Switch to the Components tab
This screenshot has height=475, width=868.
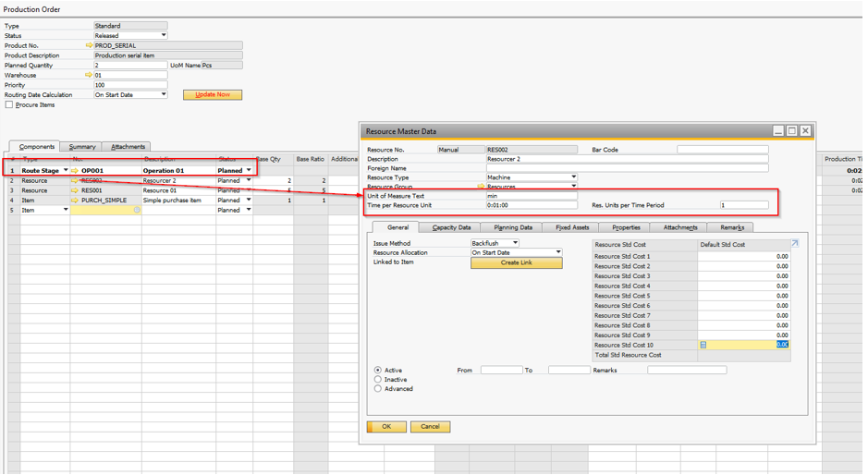tap(37, 147)
